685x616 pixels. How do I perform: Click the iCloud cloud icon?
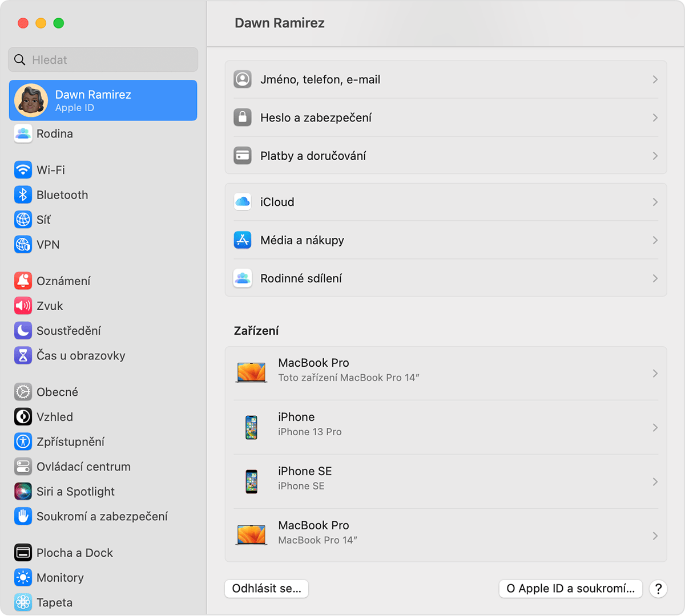click(x=243, y=202)
